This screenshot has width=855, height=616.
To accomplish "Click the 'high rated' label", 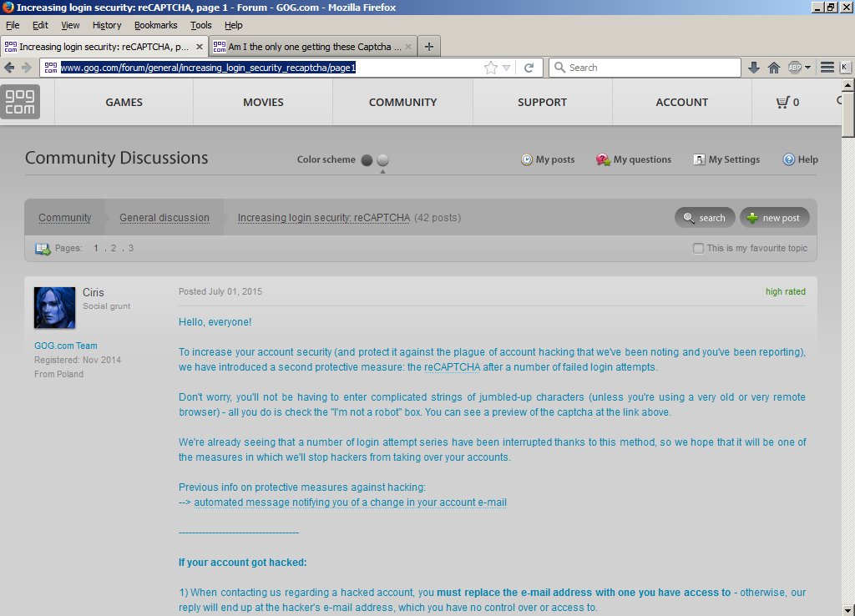I will click(x=786, y=291).
